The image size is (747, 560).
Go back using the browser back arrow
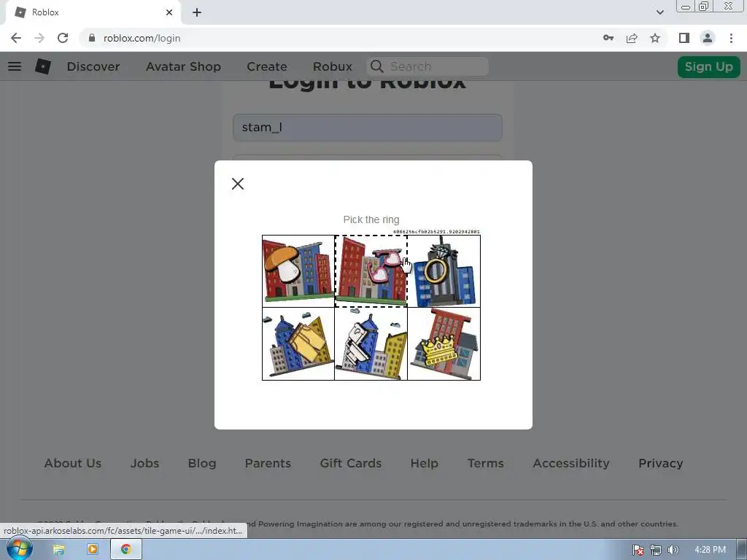click(16, 38)
